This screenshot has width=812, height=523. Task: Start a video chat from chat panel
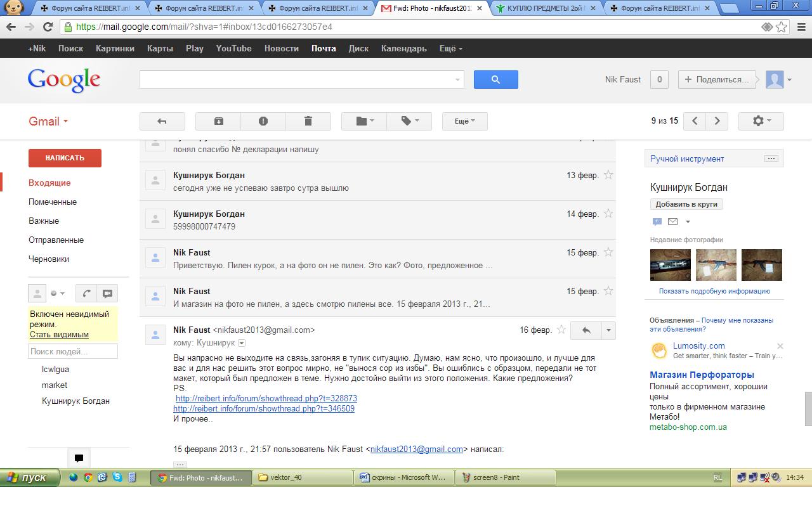click(107, 294)
